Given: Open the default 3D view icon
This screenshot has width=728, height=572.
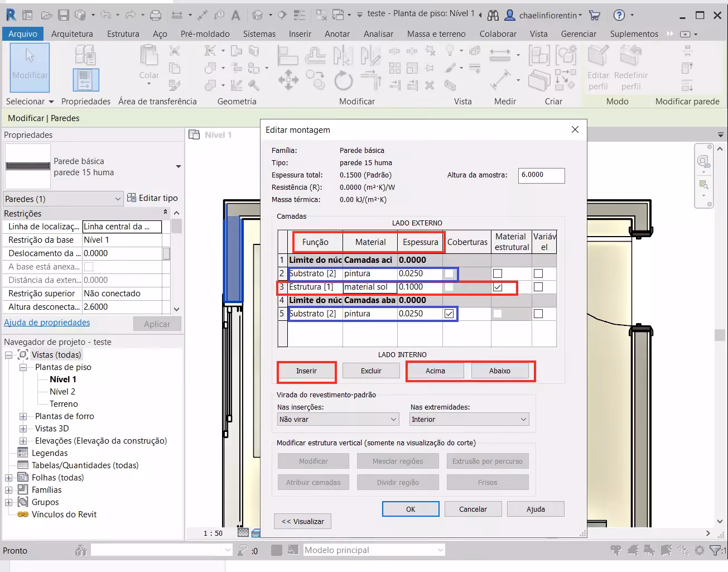Looking at the screenshot, I should pos(257,15).
